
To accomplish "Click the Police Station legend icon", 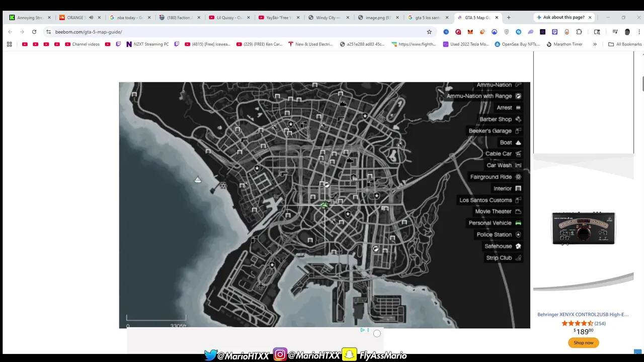I will [518, 235].
